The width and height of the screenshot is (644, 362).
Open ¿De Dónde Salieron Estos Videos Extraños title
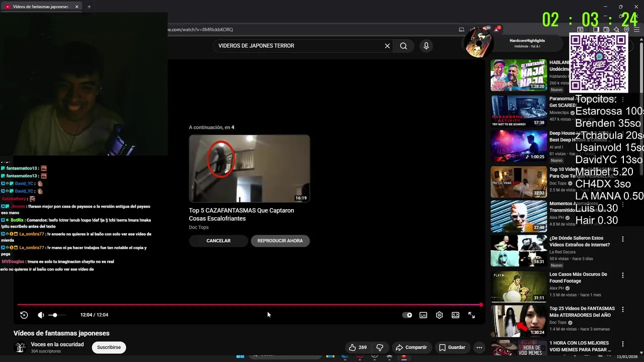click(580, 241)
